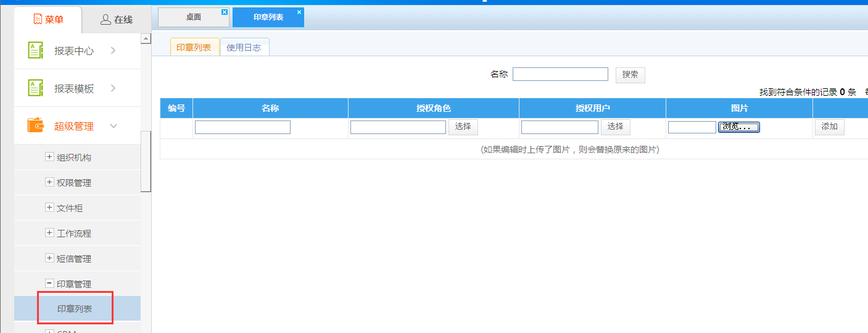The height and width of the screenshot is (333, 868).
Task: Select the 印章列表 top tab
Action: pos(268,17)
